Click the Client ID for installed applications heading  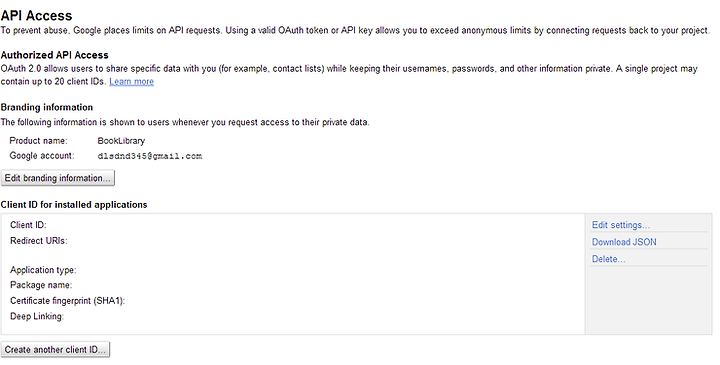point(74,205)
